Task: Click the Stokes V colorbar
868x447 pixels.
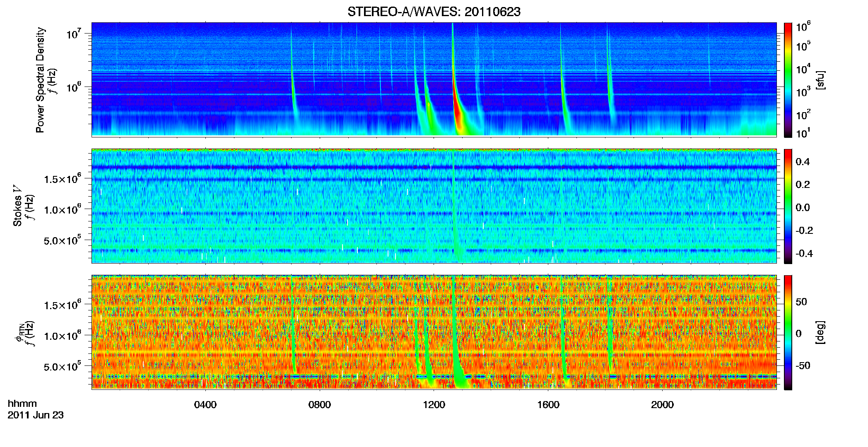Action: 788,206
